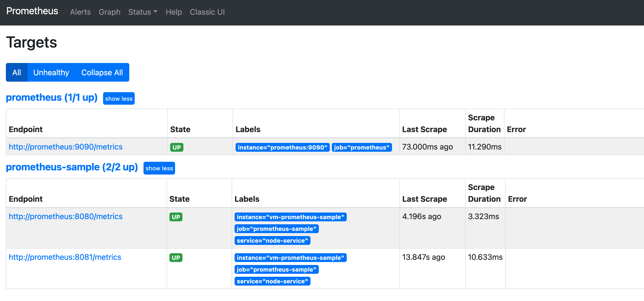Click the UP badge for the 8081 endpoint
Viewport: 644px width, 301px height.
click(x=176, y=257)
